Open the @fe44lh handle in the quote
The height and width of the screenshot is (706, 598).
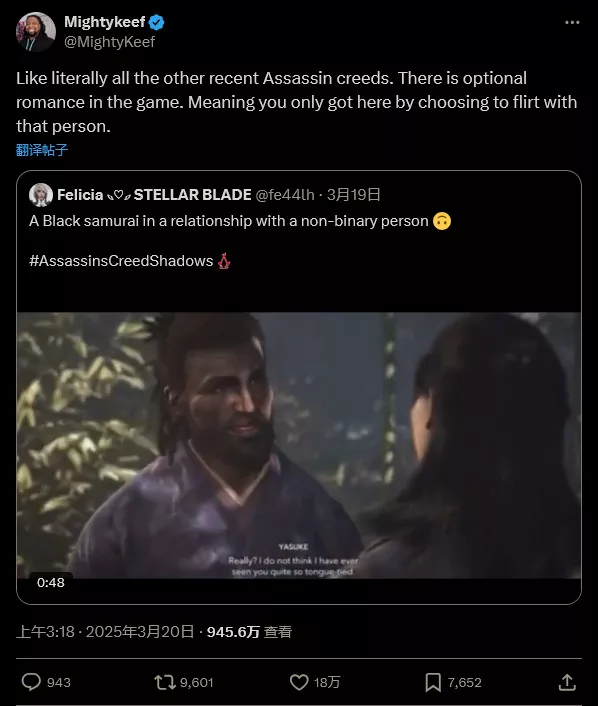tap(285, 195)
